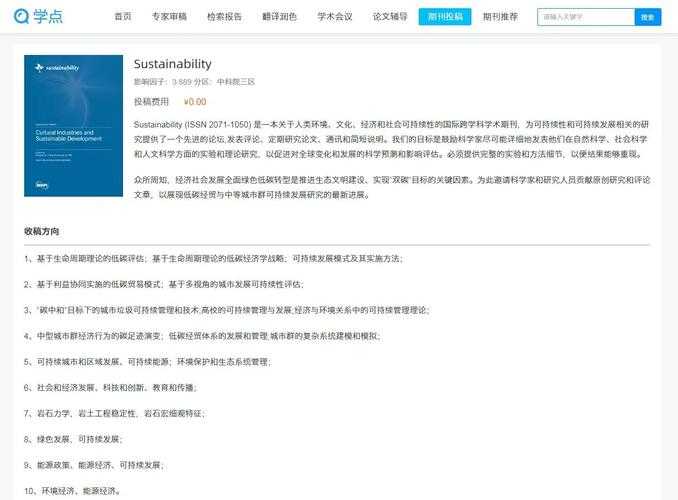Click the paragraph starting Sustainability (ISSN 2071-1050)
The height and width of the screenshot is (500, 678).
[x=392, y=139]
